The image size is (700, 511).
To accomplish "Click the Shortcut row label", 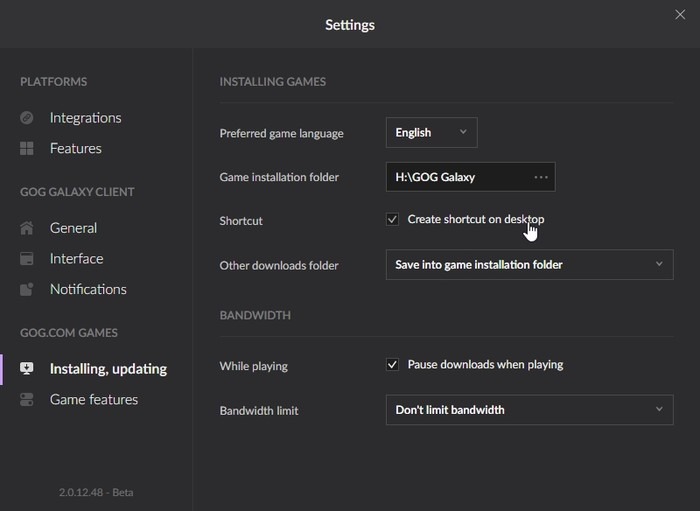I will click(x=241, y=221).
